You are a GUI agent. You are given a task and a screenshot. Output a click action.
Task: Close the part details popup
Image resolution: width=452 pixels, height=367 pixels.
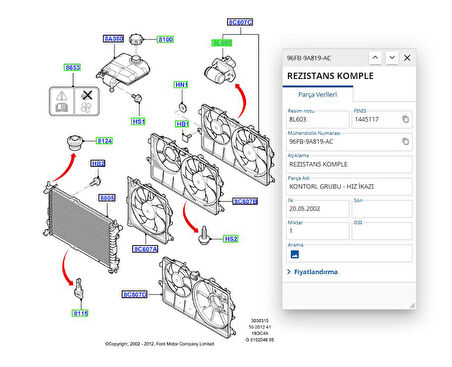click(407, 58)
